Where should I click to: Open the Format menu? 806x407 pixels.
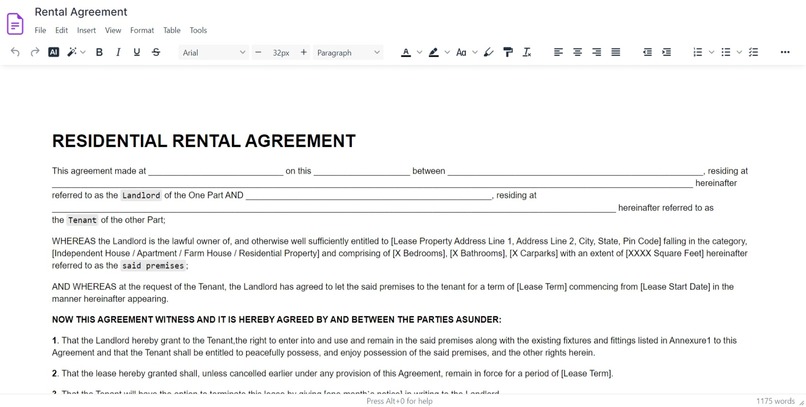142,30
